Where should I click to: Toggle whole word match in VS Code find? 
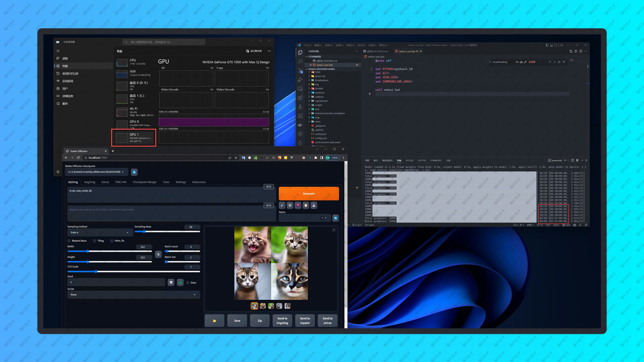pos(521,62)
